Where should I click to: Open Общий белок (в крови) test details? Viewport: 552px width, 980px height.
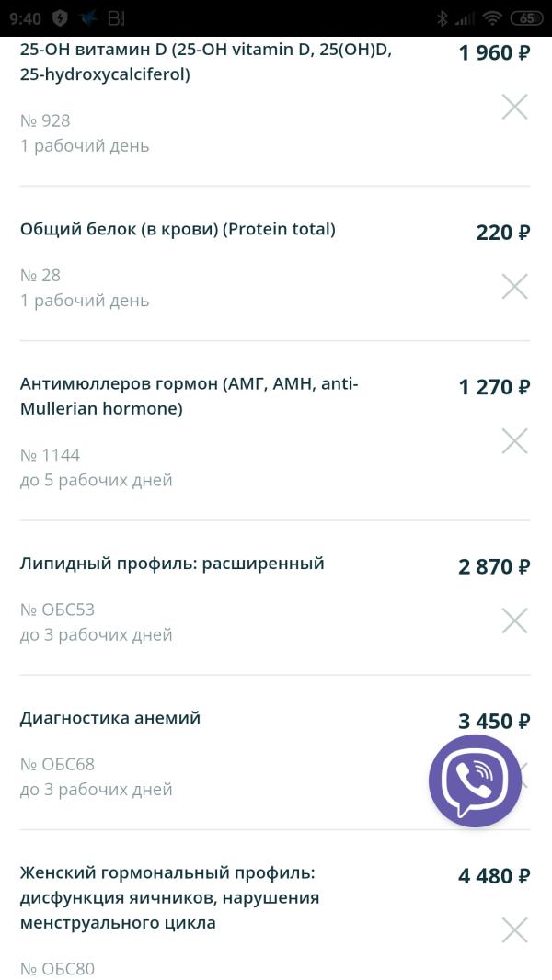[178, 229]
